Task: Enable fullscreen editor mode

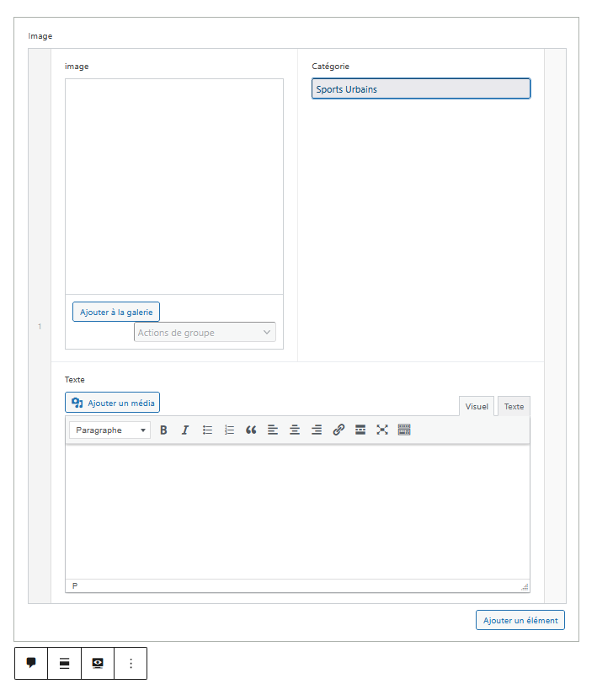Action: [382, 430]
